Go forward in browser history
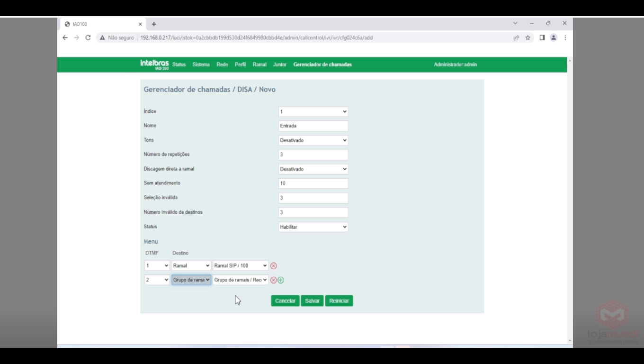644x364 pixels. (x=76, y=37)
